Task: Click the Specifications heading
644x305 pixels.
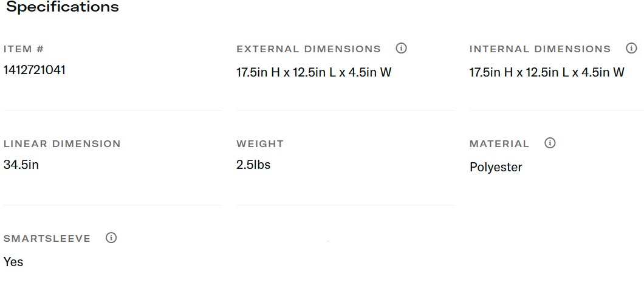Action: 63,8
